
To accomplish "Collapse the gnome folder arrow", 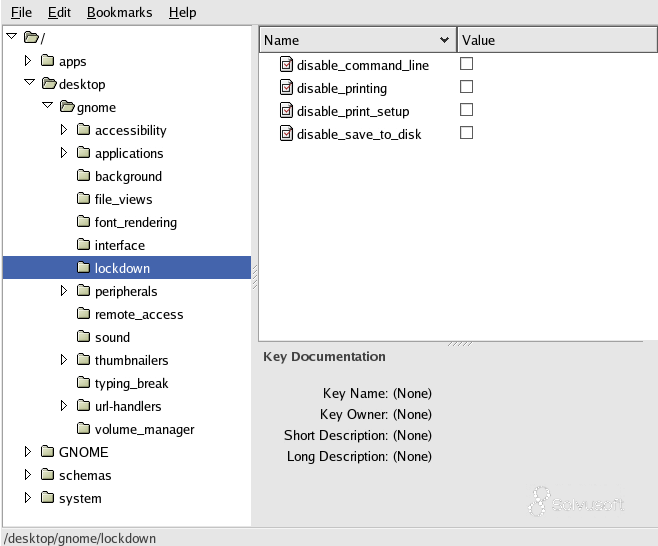I will click(x=47, y=105).
